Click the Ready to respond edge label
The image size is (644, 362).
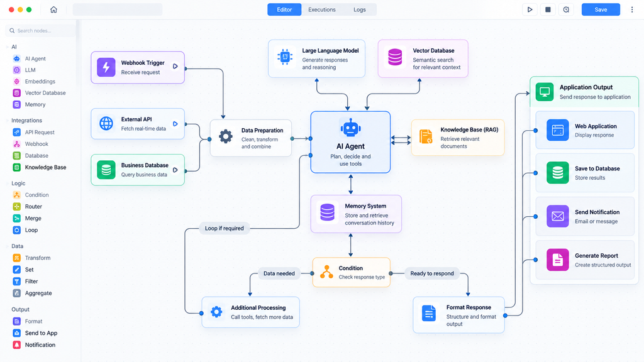431,273
